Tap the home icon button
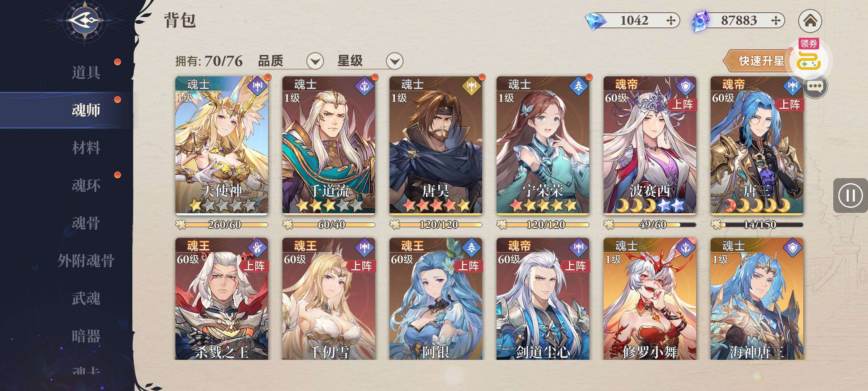868x391 pixels. [810, 21]
